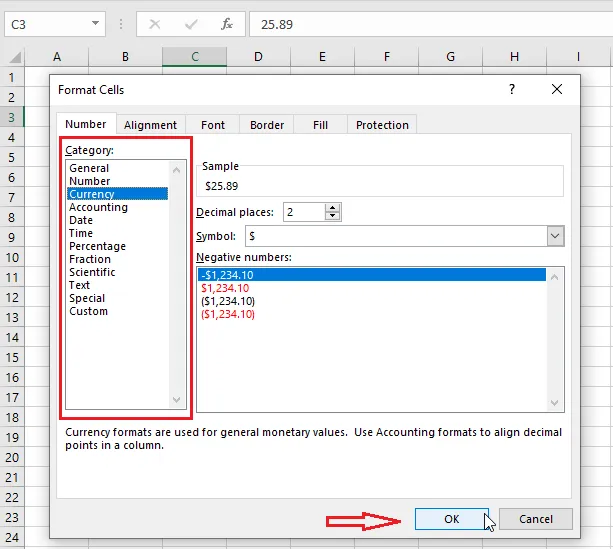Click the formula bar value 25.89
Screen dimensions: 613x549
[277, 25]
